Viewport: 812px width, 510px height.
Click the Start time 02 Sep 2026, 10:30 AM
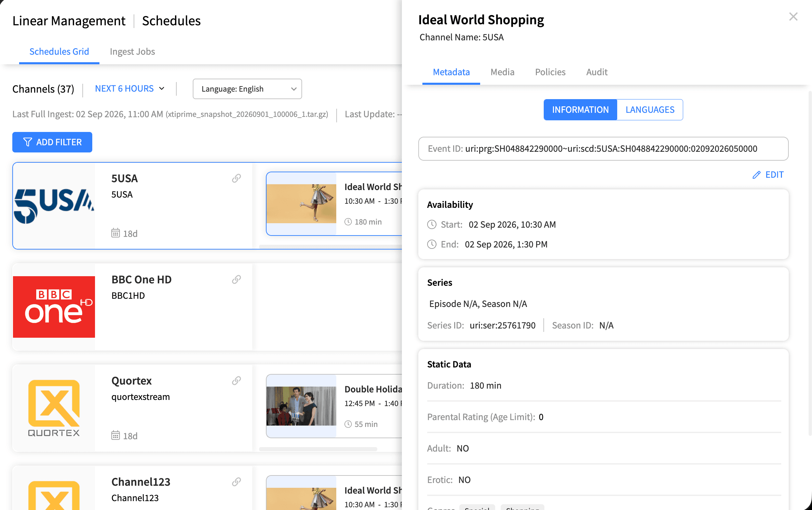tap(512, 225)
